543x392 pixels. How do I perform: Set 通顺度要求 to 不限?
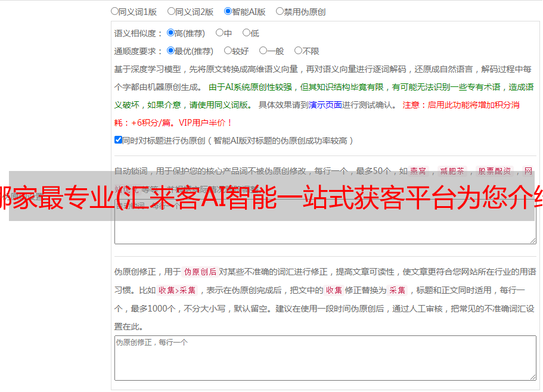[298, 51]
